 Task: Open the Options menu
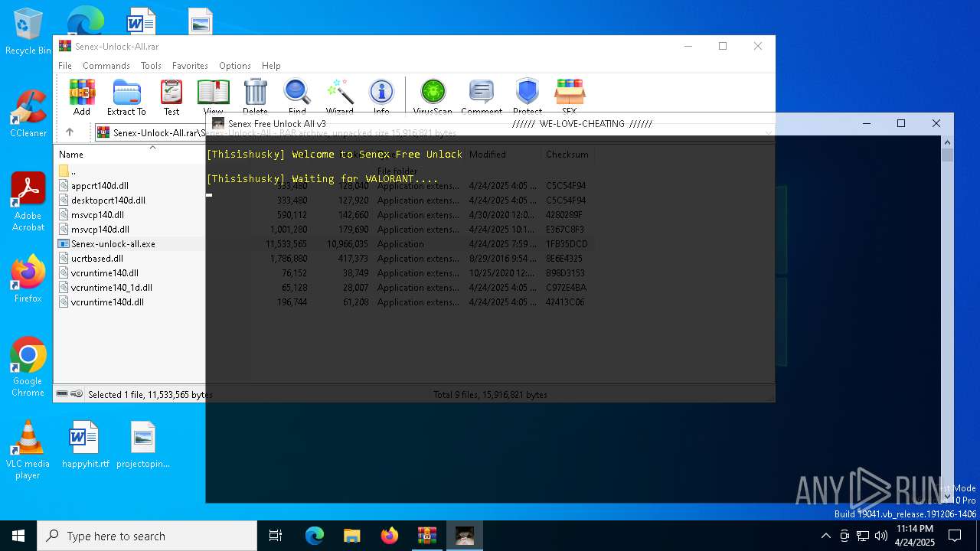tap(235, 66)
